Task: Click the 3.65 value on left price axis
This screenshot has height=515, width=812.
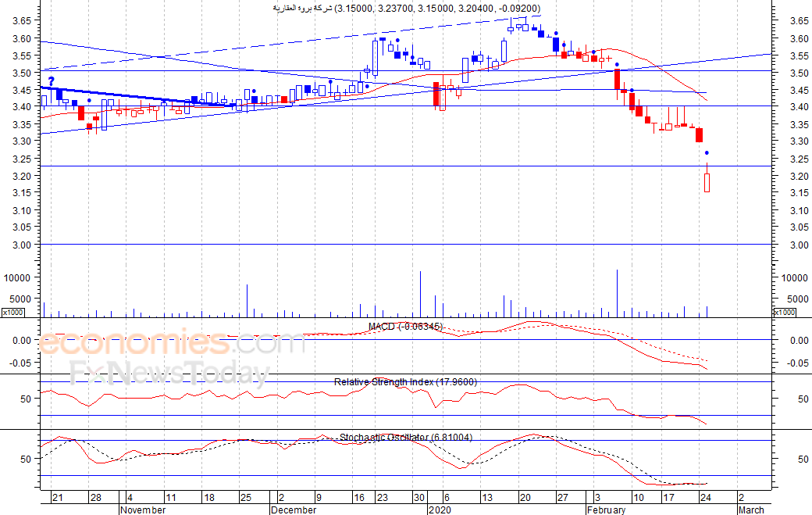Action: coord(23,21)
